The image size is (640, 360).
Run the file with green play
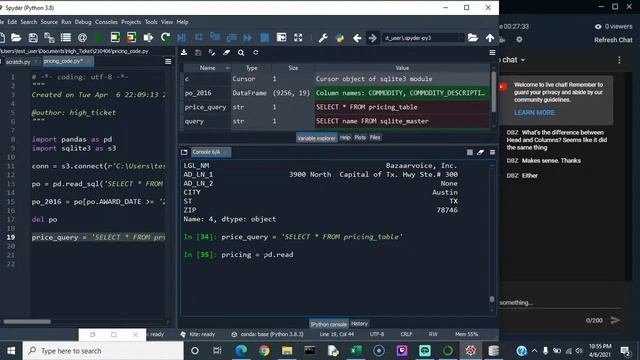click(98, 38)
